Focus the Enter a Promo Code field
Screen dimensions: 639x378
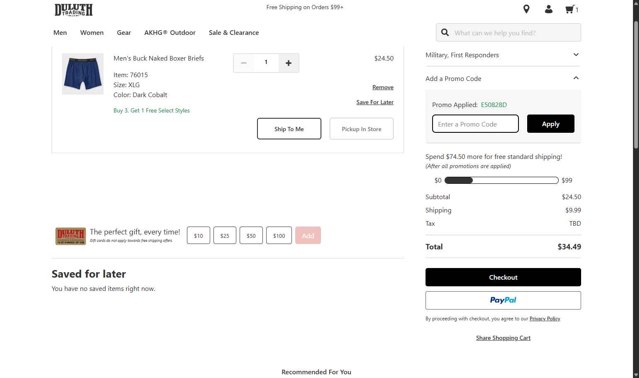[475, 124]
